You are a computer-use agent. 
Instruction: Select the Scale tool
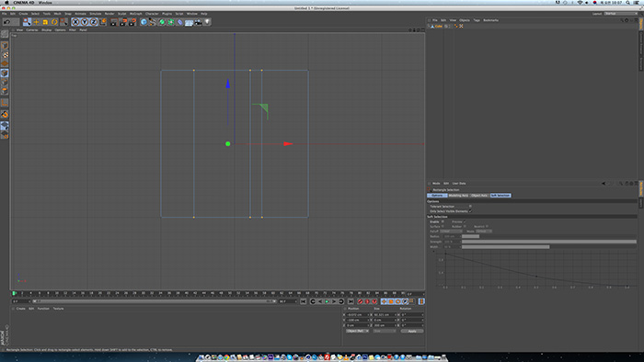(x=45, y=22)
